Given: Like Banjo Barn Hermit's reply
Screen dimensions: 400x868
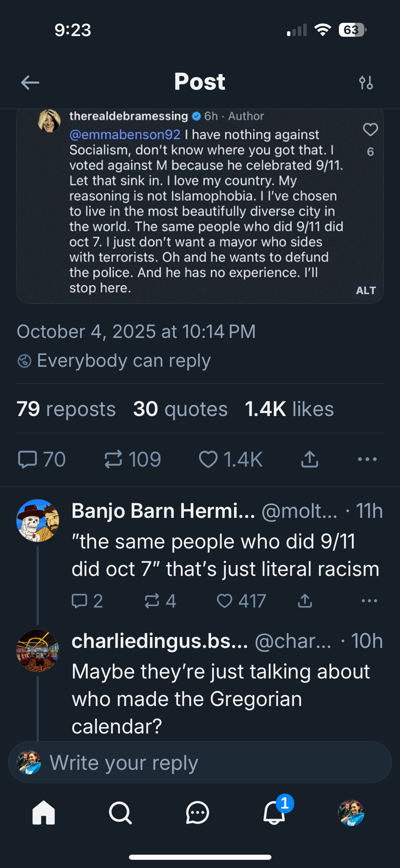Looking at the screenshot, I should point(224,601).
